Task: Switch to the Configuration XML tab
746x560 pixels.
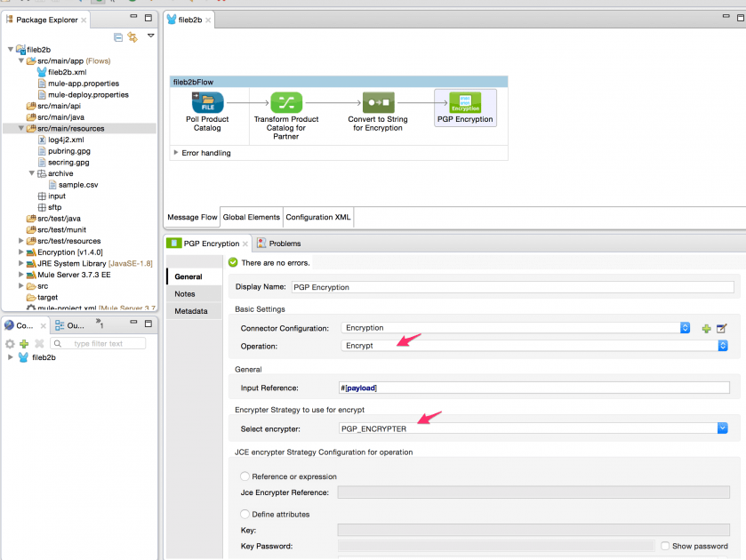Action: click(317, 216)
